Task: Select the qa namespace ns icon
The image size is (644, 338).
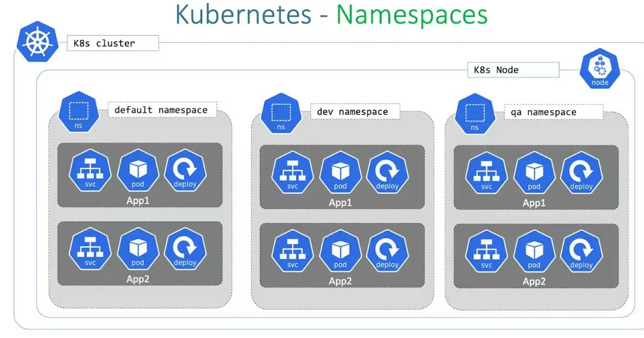Action: pos(475,114)
